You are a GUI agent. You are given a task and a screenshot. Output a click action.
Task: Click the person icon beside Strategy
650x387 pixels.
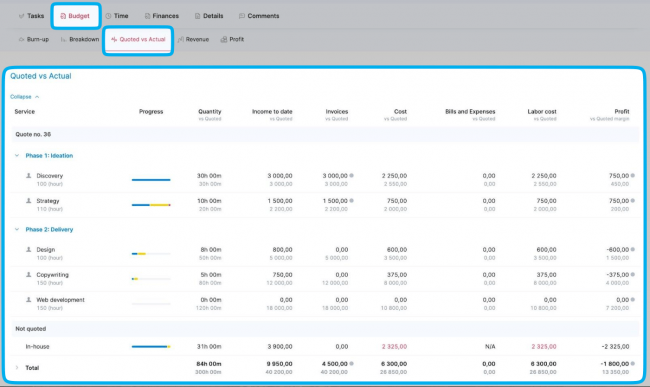(x=29, y=201)
